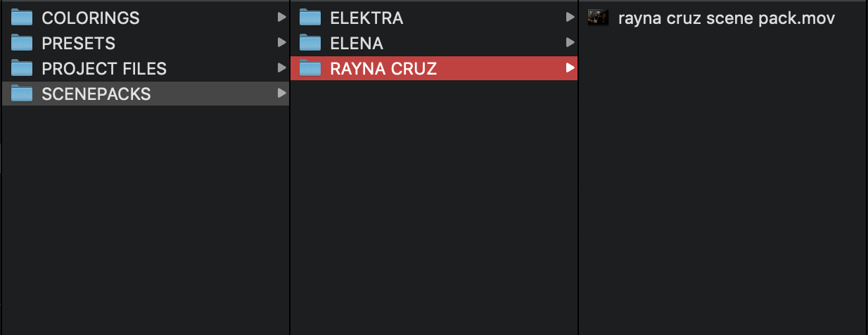Click the SCENEPACKS folder icon

click(x=22, y=94)
